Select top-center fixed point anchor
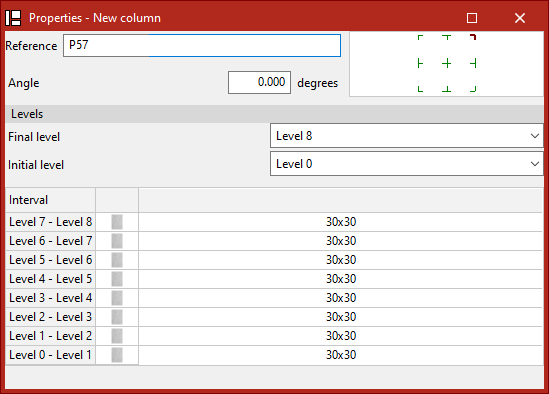This screenshot has height=394, width=549. coord(446,37)
